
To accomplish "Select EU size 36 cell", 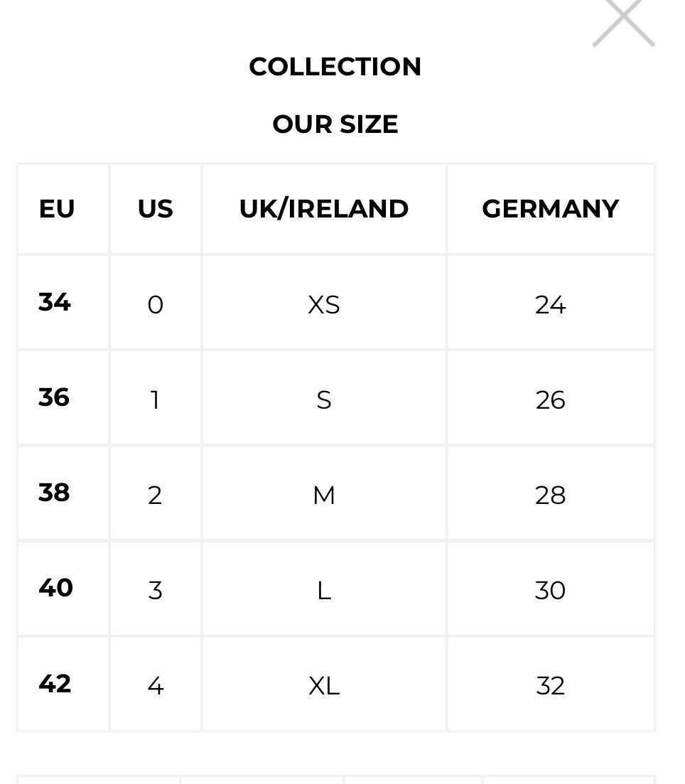I will (63, 397).
